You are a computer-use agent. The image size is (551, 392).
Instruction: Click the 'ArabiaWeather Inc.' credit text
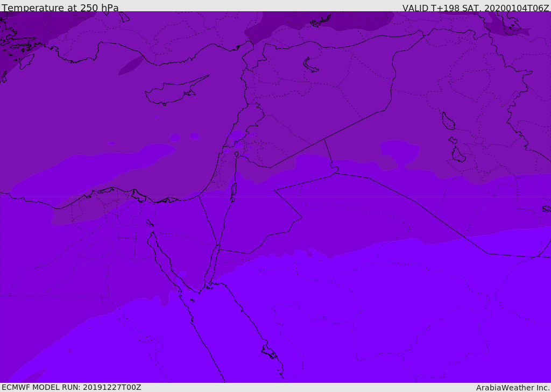pos(513,388)
